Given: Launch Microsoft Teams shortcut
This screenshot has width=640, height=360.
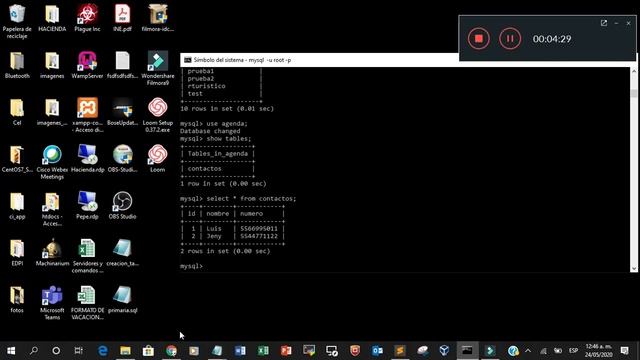Looking at the screenshot, I should click(52, 303).
